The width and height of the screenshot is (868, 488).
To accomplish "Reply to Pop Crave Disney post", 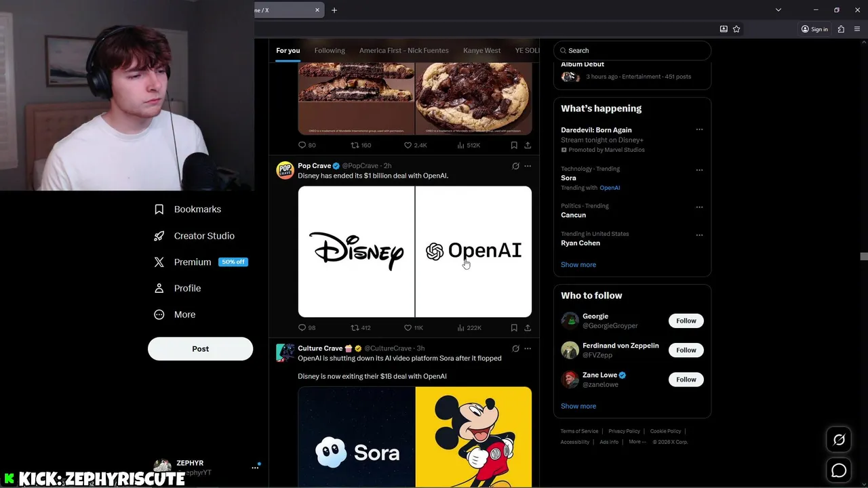I will pos(307,327).
